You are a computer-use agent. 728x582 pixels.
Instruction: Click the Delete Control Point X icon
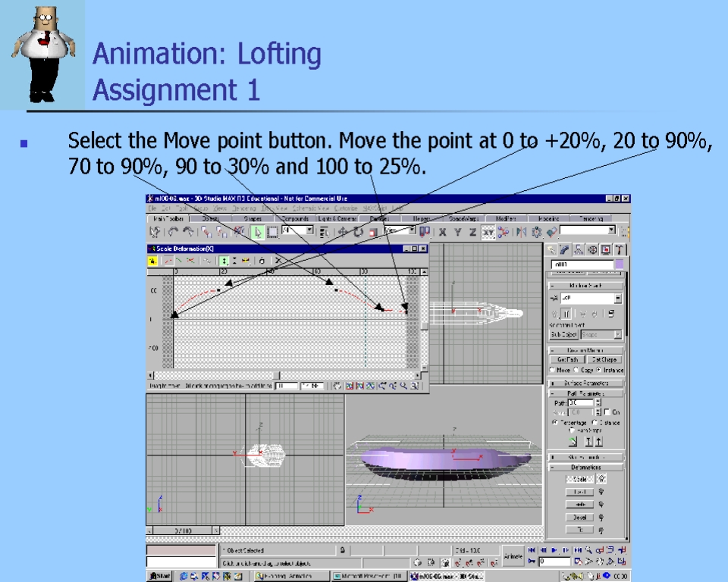click(x=278, y=260)
